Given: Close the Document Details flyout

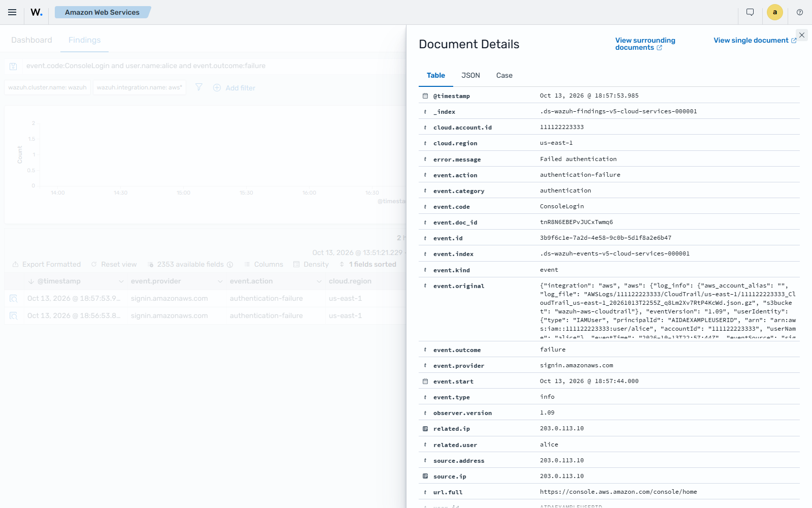Looking at the screenshot, I should 802,35.
